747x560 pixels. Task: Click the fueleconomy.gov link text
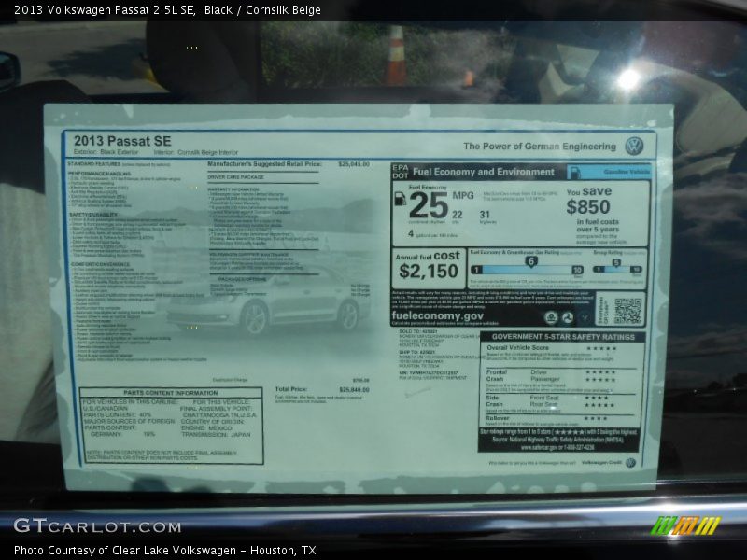click(437, 316)
